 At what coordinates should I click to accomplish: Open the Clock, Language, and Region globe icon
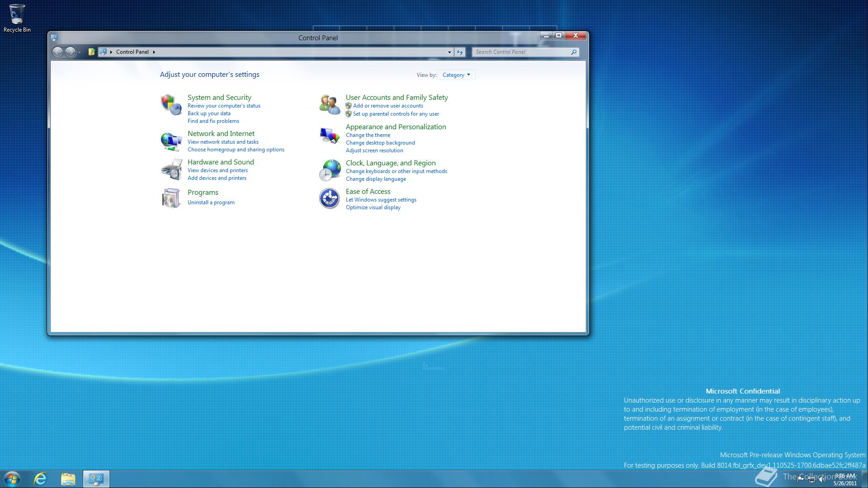coord(330,170)
